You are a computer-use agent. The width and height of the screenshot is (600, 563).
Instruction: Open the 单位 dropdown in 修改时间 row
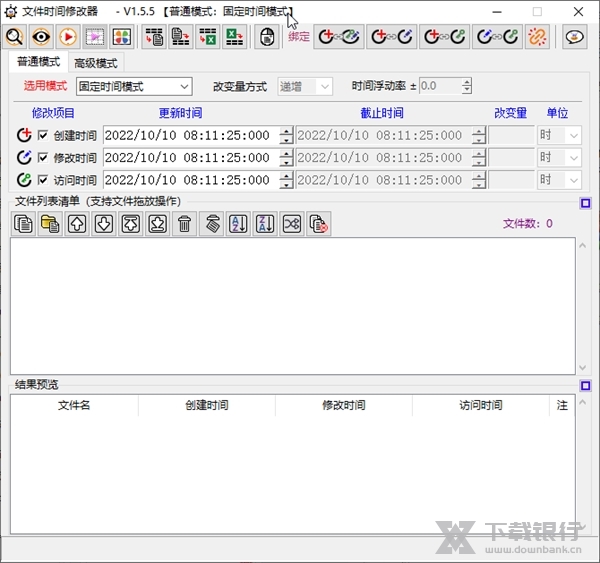pyautogui.click(x=559, y=157)
